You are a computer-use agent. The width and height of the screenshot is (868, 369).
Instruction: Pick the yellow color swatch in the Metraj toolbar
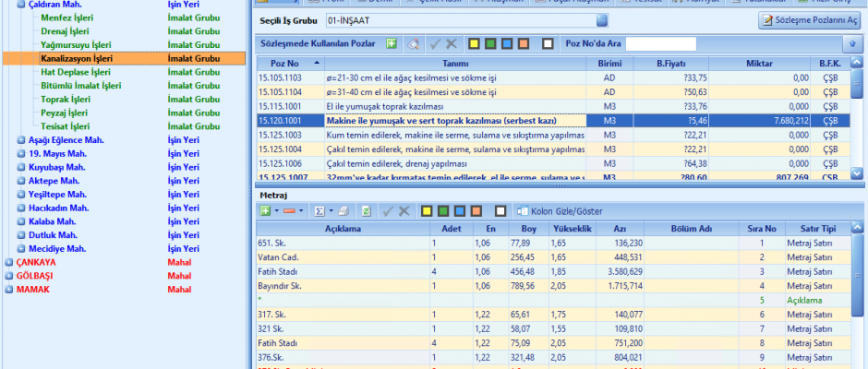pos(428,210)
